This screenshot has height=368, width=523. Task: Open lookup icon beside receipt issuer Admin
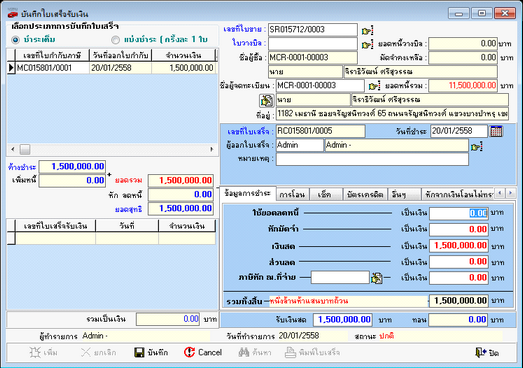click(x=476, y=146)
